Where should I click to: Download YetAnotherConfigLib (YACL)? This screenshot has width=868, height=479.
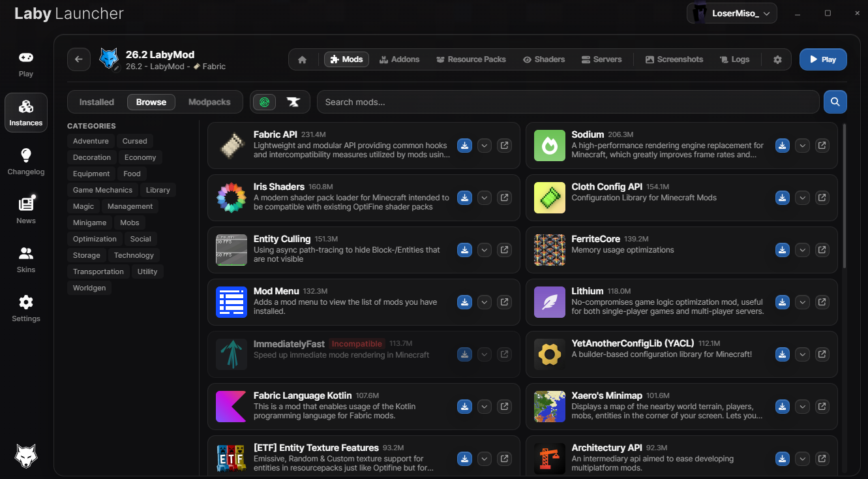point(783,354)
